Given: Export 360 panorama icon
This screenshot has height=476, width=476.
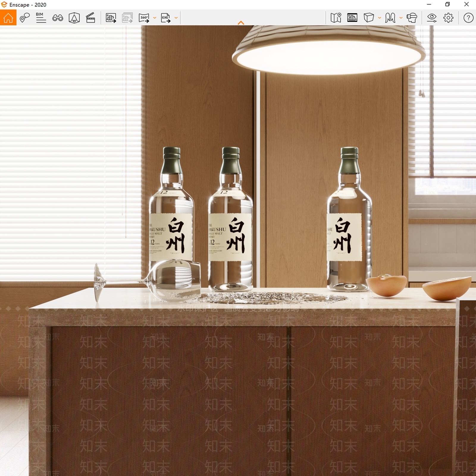Looking at the screenshot, I should tap(144, 18).
